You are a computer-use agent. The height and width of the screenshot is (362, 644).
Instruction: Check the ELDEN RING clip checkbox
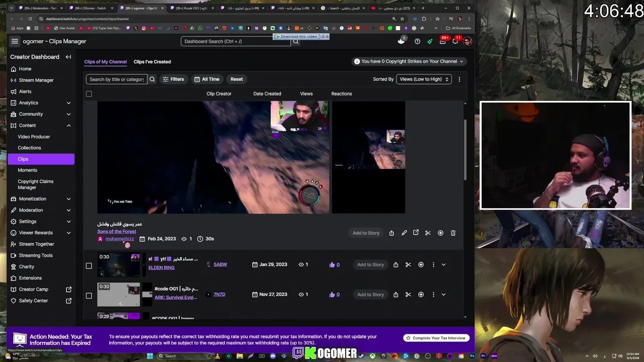89,265
